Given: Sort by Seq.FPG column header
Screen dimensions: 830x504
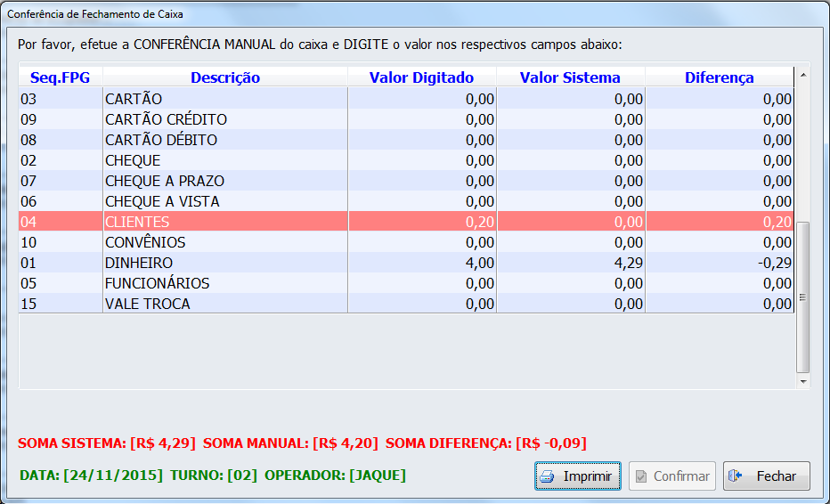Looking at the screenshot, I should pyautogui.click(x=60, y=77).
